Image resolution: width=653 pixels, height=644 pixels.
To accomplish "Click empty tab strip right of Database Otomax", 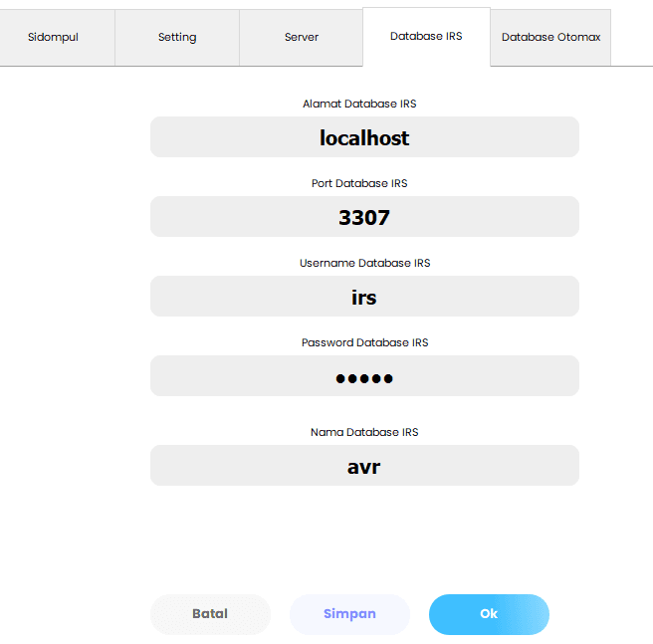I will [x=631, y=38].
